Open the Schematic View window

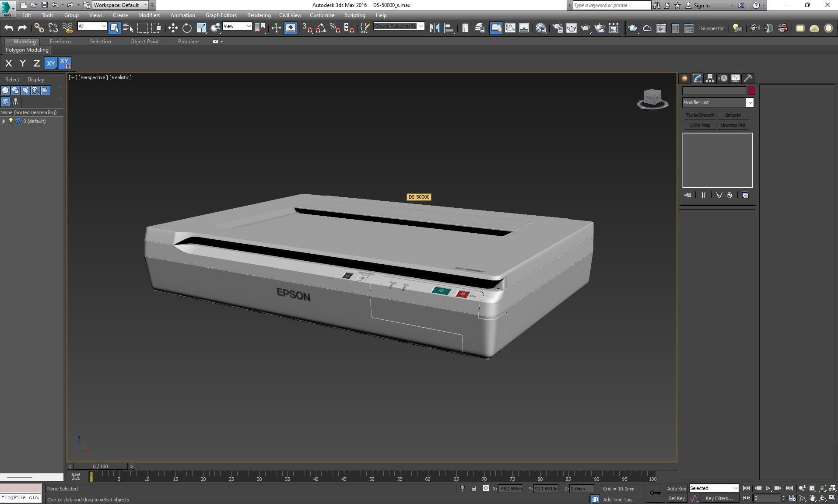point(524,28)
